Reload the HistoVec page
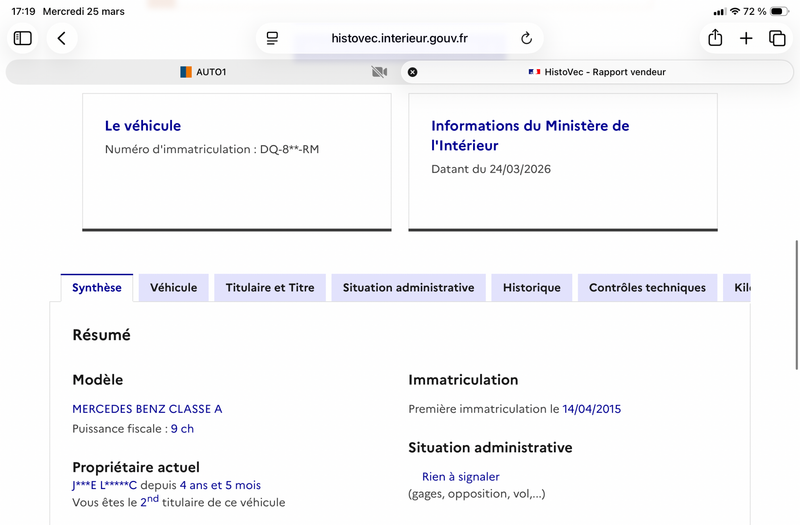Viewport: 800px width, 525px height. [x=526, y=38]
